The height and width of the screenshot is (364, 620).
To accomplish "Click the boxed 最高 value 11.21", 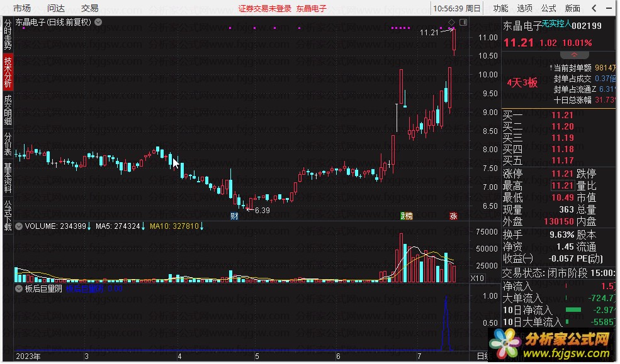I will tap(562, 185).
